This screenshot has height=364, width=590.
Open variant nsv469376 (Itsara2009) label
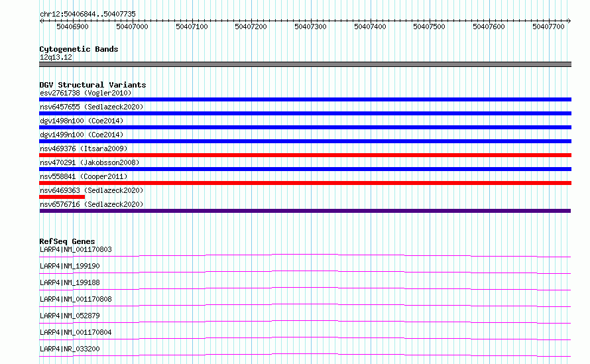(x=84, y=149)
